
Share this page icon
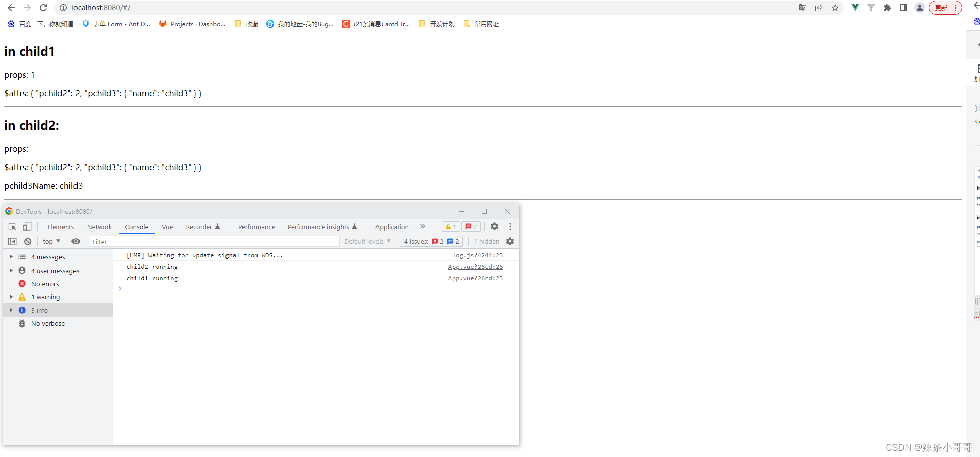coord(819,8)
